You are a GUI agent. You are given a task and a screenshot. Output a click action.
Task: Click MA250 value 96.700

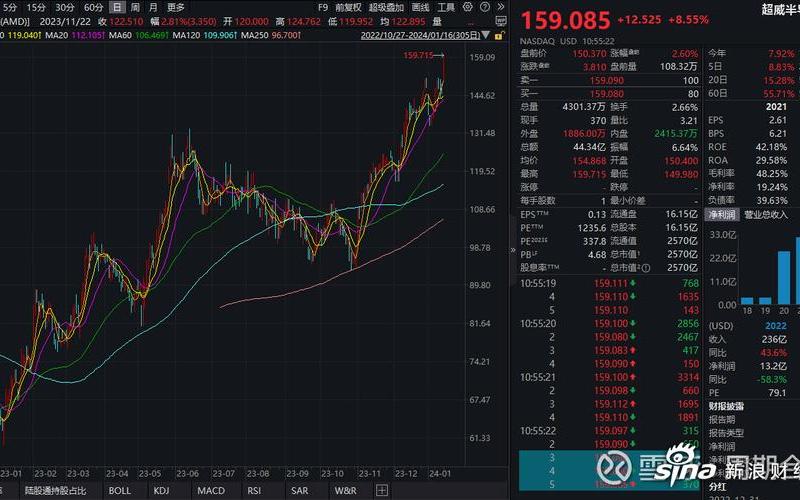286,35
